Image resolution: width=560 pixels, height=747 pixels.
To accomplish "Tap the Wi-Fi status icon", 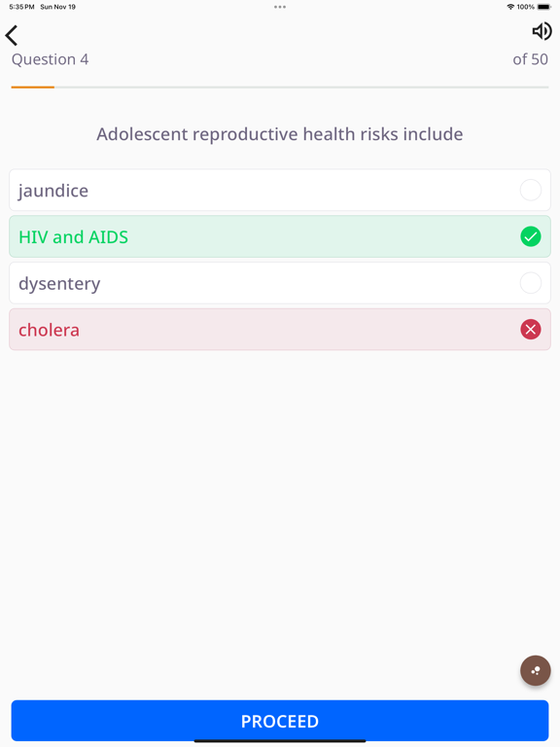I will click(x=510, y=7).
